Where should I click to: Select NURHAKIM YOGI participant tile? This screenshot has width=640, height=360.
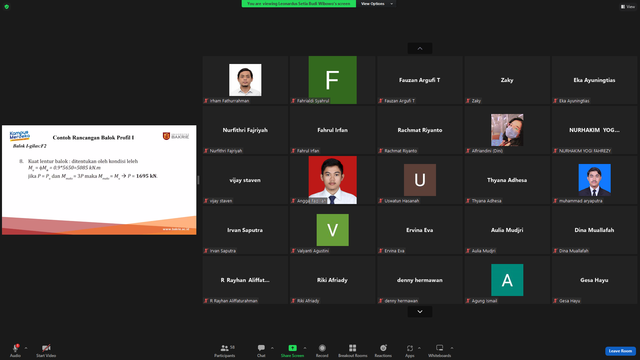pos(594,130)
